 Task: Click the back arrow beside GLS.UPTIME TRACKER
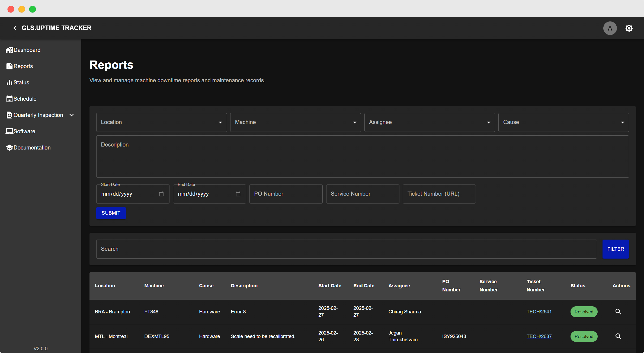coord(15,28)
